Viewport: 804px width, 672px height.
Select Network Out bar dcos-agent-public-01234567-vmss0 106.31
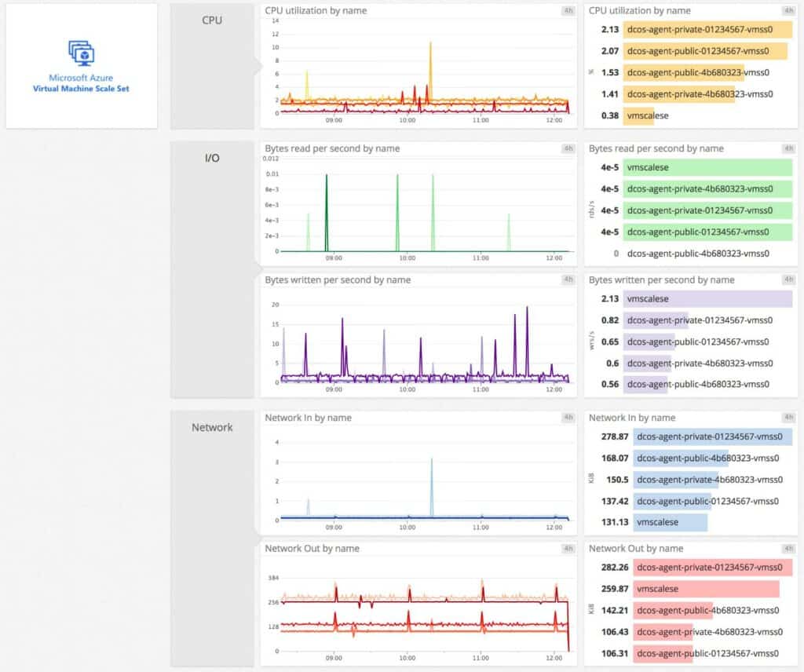click(x=663, y=653)
